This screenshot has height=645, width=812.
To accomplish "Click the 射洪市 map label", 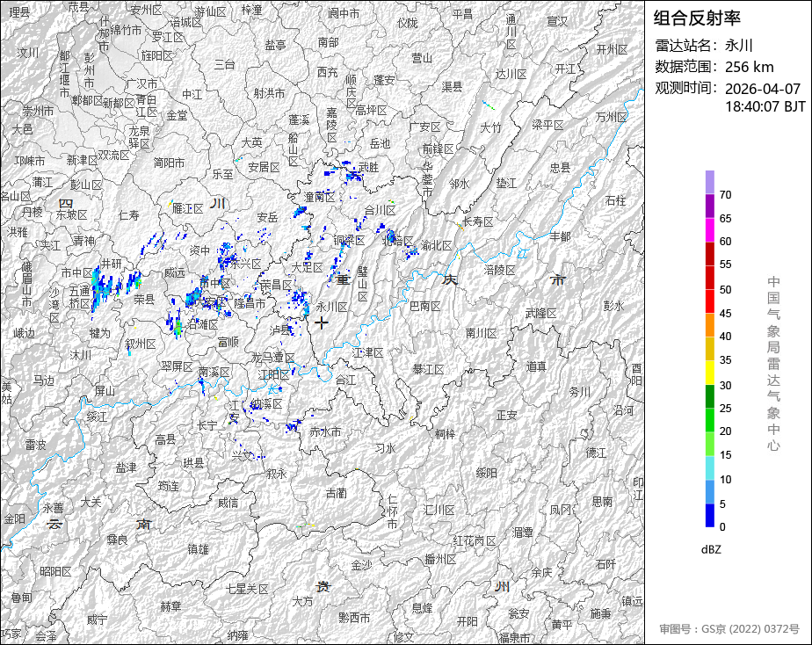I will tap(269, 94).
